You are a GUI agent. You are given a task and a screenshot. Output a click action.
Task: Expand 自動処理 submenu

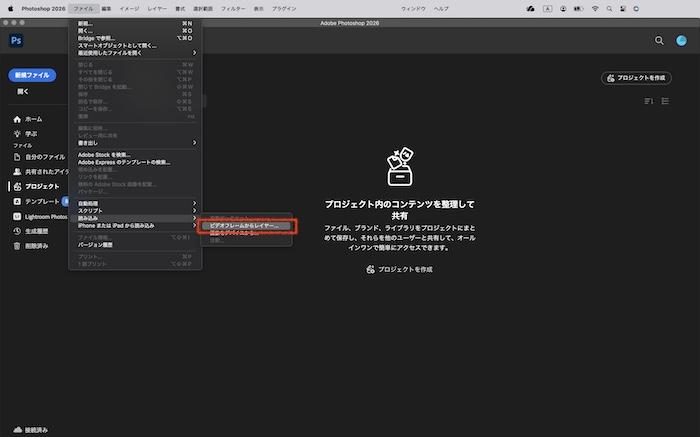[135, 203]
